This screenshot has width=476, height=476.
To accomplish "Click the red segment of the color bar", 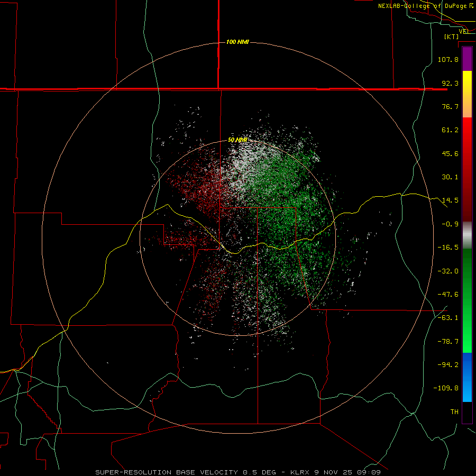I will pos(467,169).
